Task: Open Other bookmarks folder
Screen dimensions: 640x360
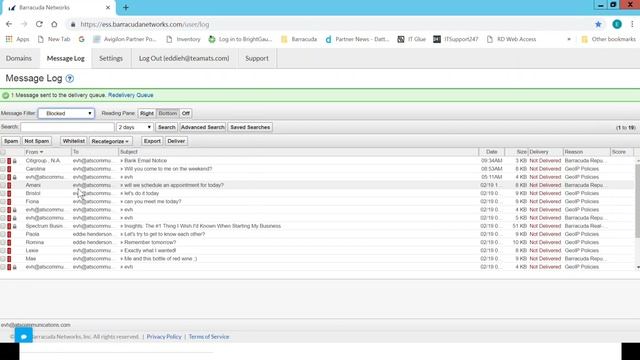Action: point(608,39)
